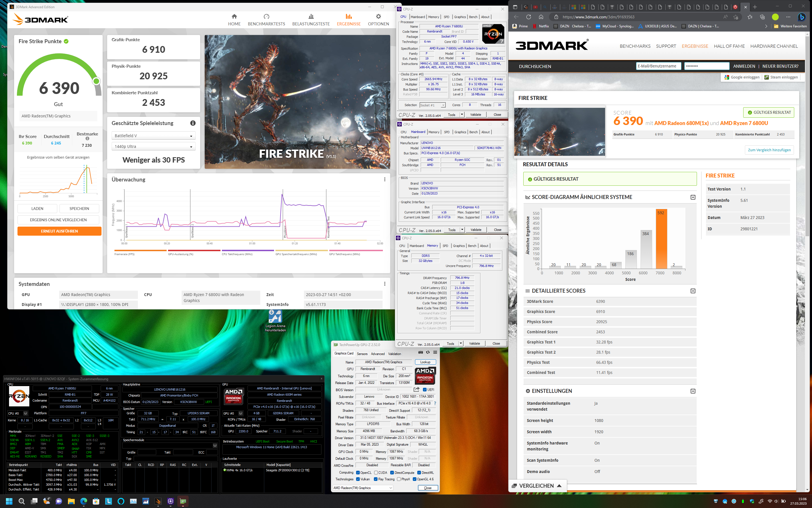
Task: Toggle DirectML checkbox in GPU-Z
Action: tap(419, 473)
